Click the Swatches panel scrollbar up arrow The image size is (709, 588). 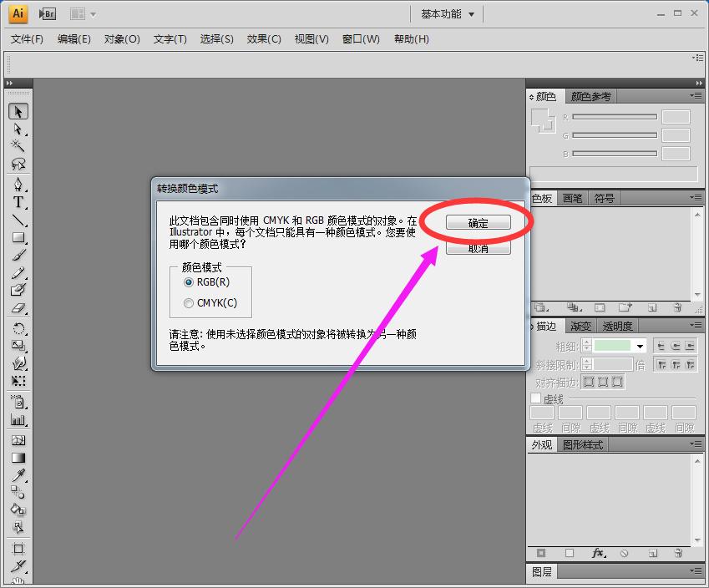(697, 214)
